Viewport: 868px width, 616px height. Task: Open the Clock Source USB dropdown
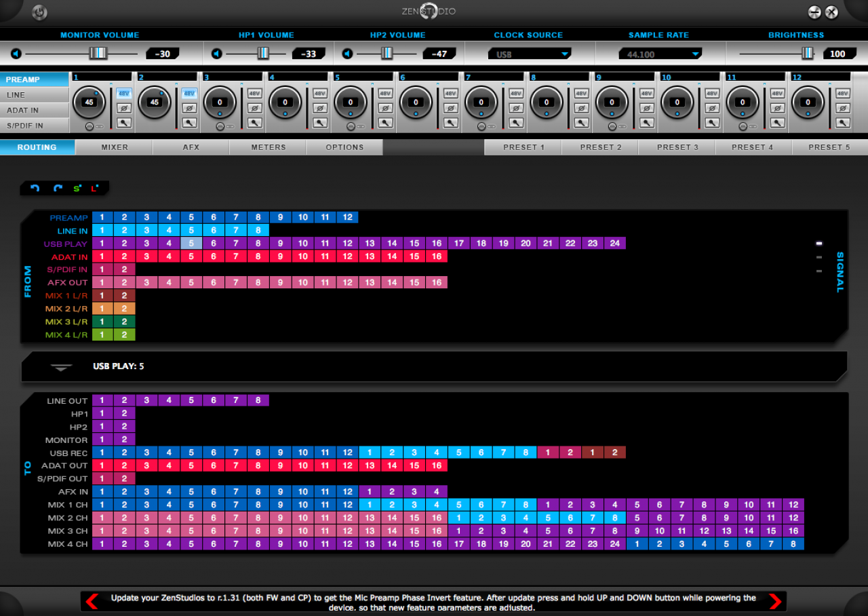point(530,54)
